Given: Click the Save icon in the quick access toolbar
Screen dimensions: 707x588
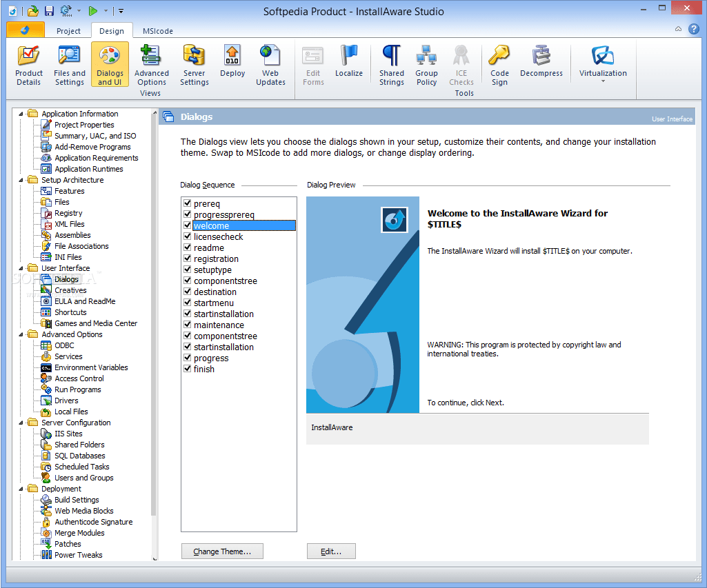Looking at the screenshot, I should 49,11.
